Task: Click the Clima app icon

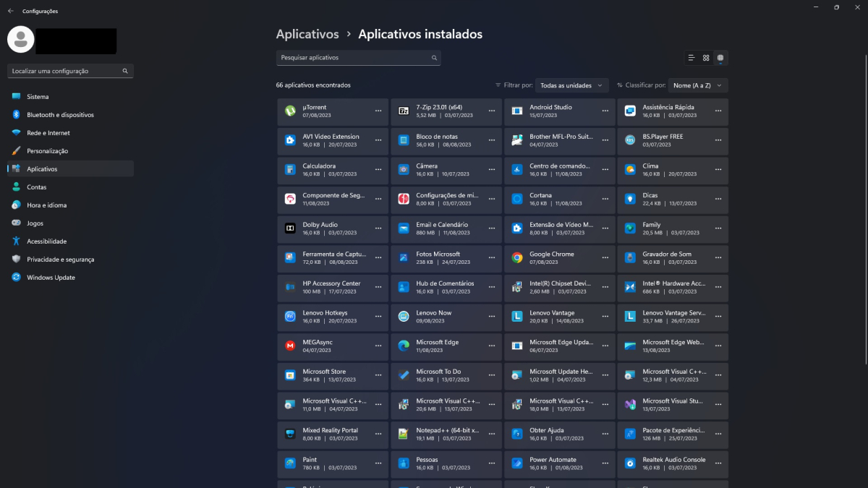Action: click(630, 169)
